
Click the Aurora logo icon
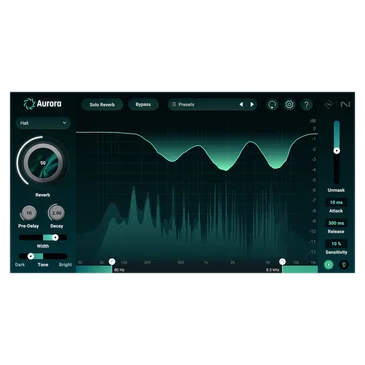tap(29, 104)
